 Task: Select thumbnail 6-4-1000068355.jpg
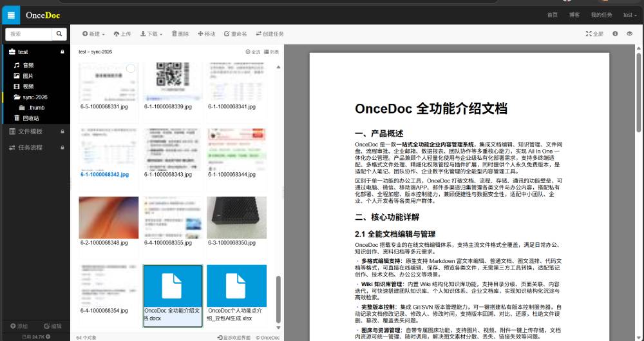click(173, 218)
